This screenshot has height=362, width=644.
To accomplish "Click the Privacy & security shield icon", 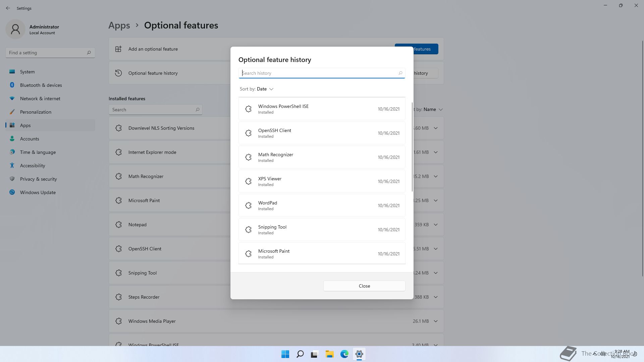I will (12, 179).
